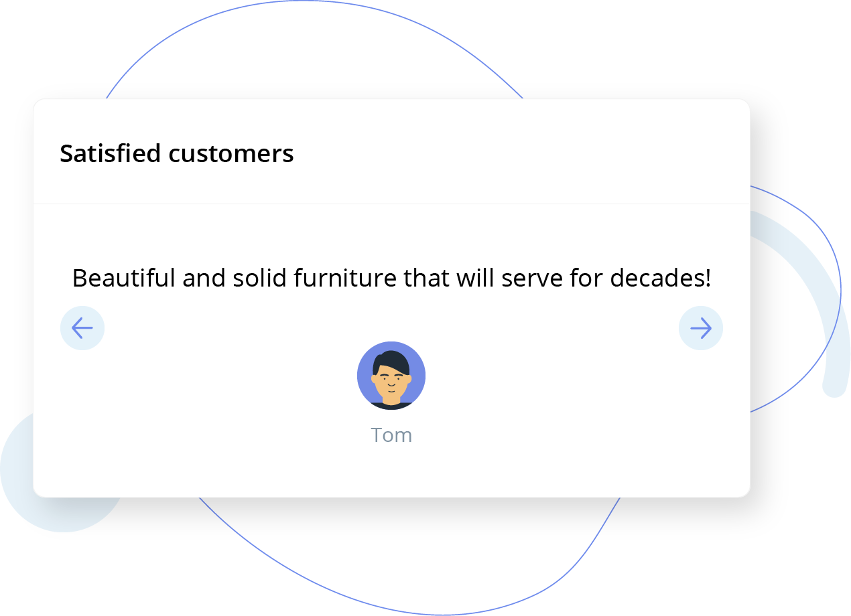Image resolution: width=851 pixels, height=616 pixels.
Task: Click the previous testimonial left arrow
Action: point(82,328)
